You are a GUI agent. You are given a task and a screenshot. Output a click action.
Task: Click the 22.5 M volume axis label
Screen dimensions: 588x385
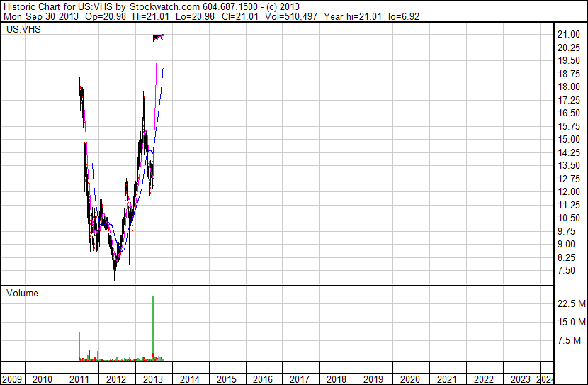(572, 303)
